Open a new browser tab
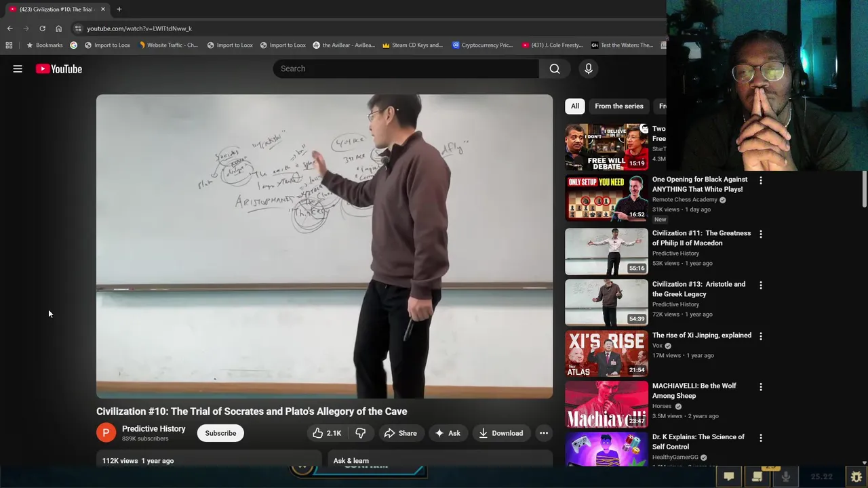Viewport: 868px width, 488px height. 119,9
